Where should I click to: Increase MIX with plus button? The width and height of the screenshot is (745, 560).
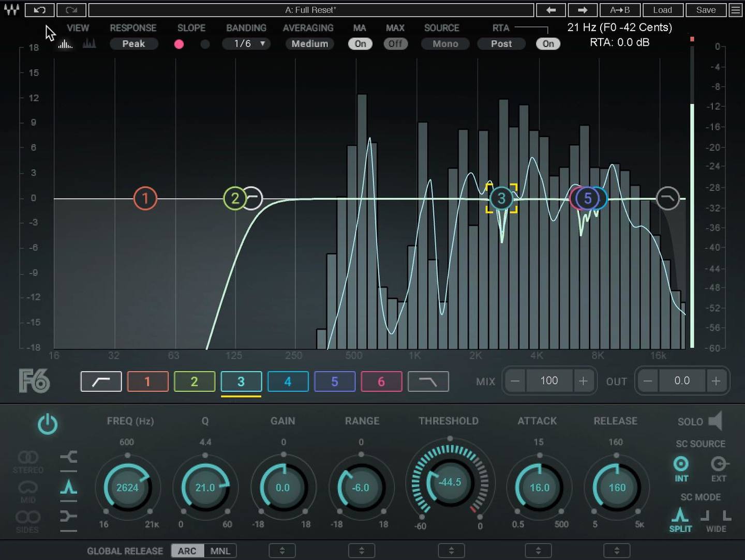(583, 381)
